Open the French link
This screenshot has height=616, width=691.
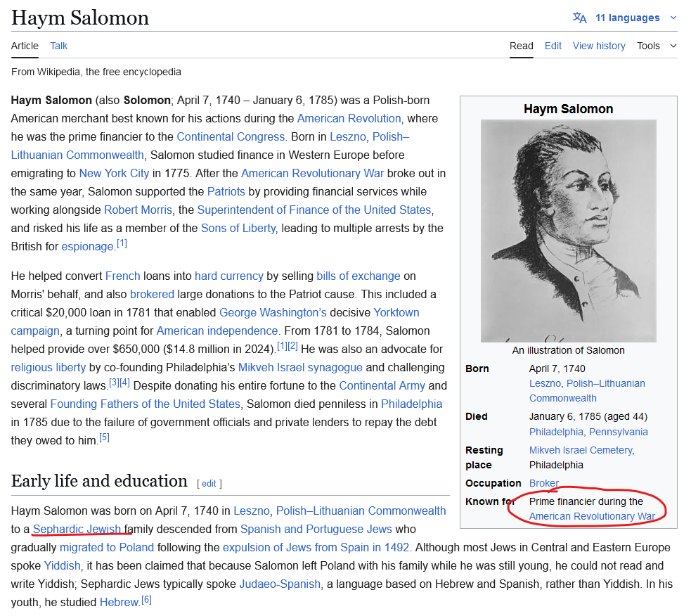122,276
